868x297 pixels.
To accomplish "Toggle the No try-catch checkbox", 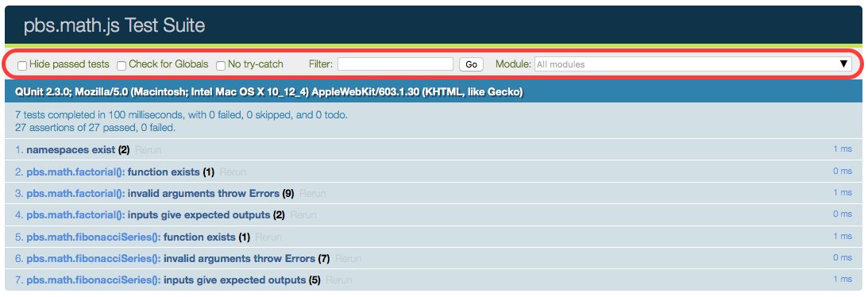I will click(221, 66).
